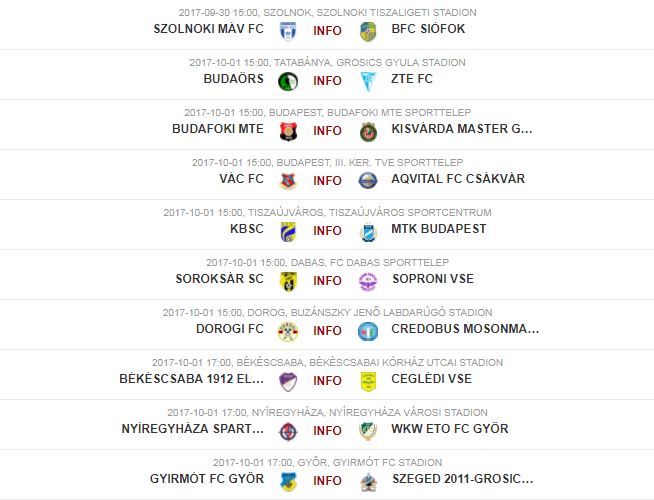Select the Soroksár SC team name

coord(219,279)
